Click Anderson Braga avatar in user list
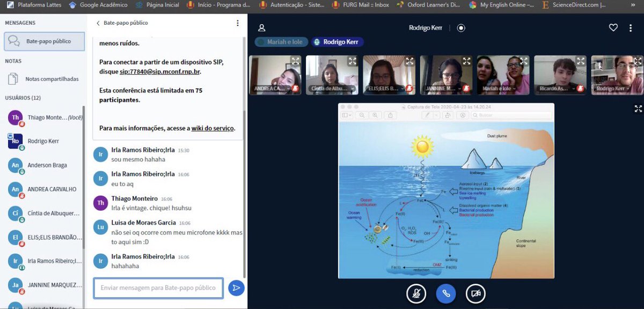644x309 pixels. (x=16, y=166)
